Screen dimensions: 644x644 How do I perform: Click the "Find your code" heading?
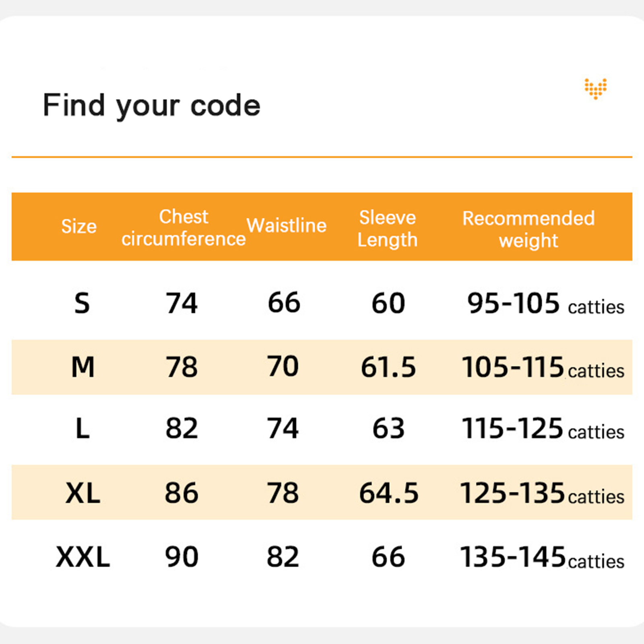click(x=151, y=105)
